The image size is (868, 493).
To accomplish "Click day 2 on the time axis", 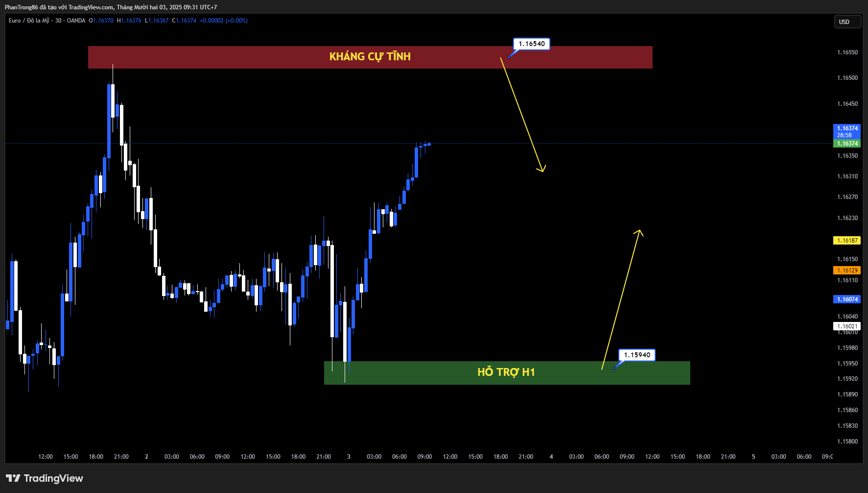I will click(x=146, y=457).
